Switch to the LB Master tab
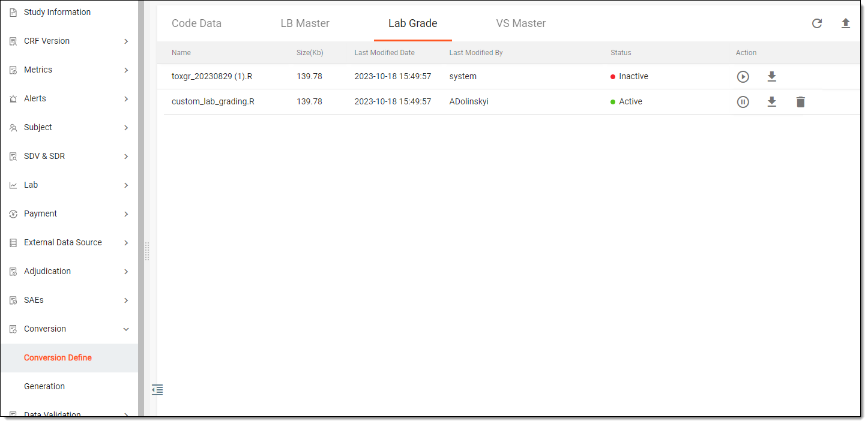The image size is (868, 424). [x=305, y=23]
